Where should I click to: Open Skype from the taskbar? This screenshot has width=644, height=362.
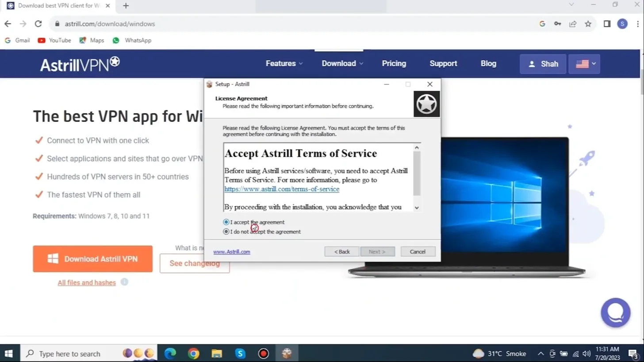point(240,354)
